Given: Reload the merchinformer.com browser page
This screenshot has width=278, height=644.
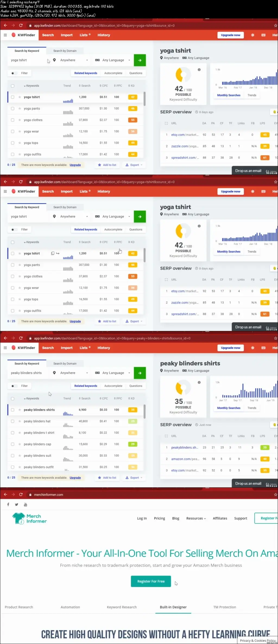Looking at the screenshot, I should [x=21, y=494].
